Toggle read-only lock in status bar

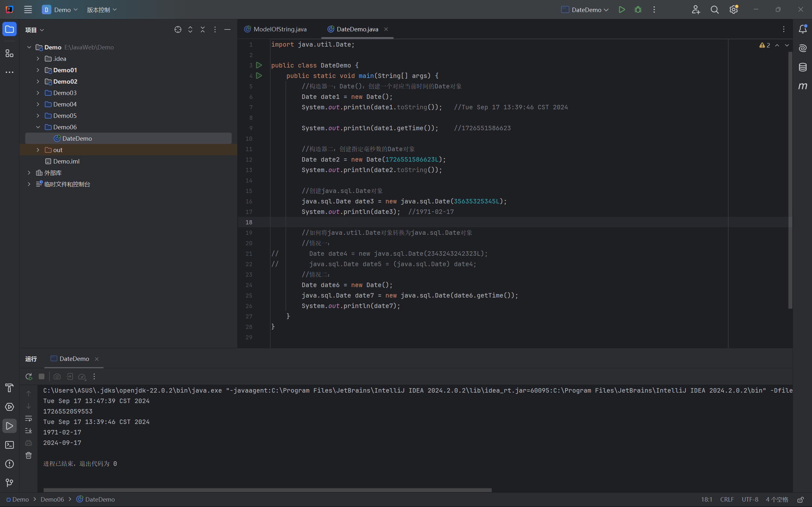(x=800, y=500)
